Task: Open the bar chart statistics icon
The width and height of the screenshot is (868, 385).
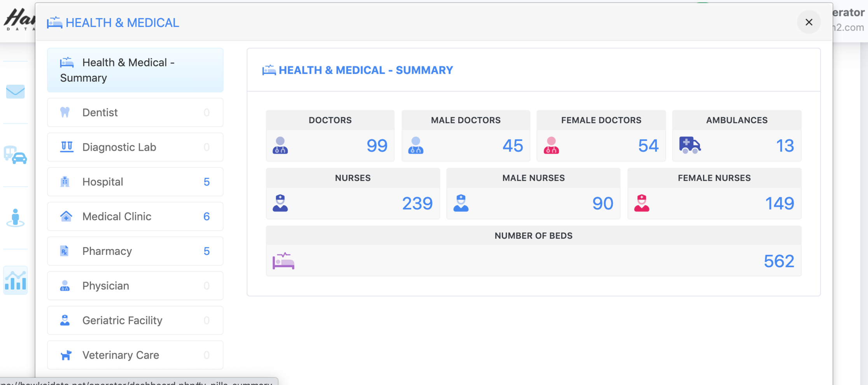Action: (x=16, y=280)
